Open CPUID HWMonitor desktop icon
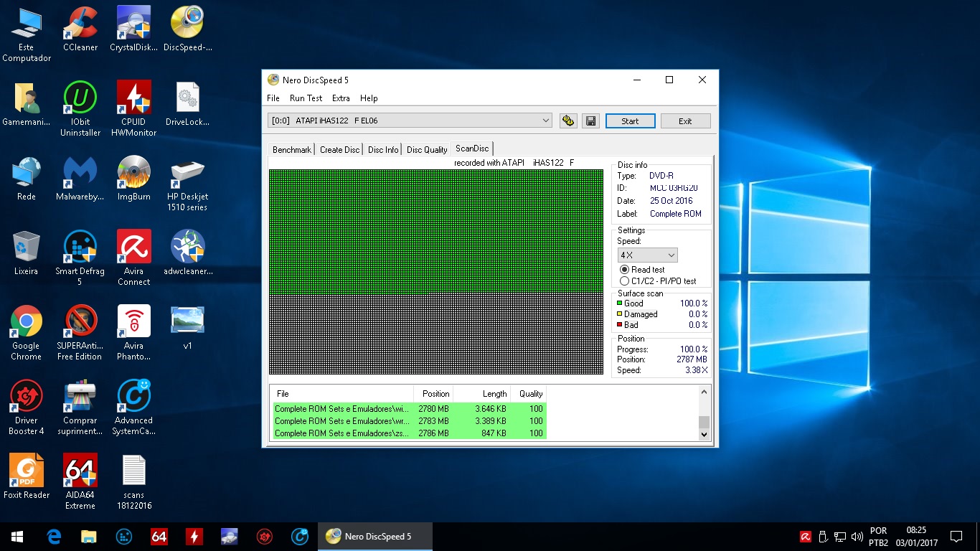980x551 pixels. (x=133, y=109)
